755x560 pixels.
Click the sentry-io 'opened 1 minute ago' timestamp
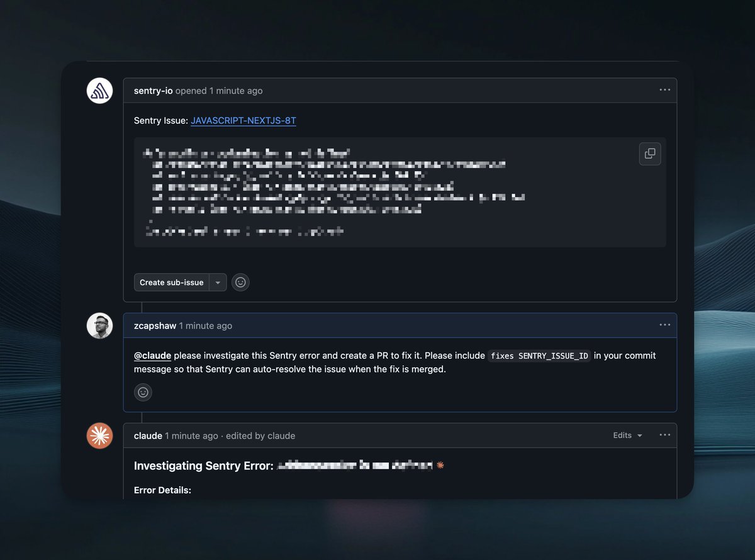tap(219, 91)
